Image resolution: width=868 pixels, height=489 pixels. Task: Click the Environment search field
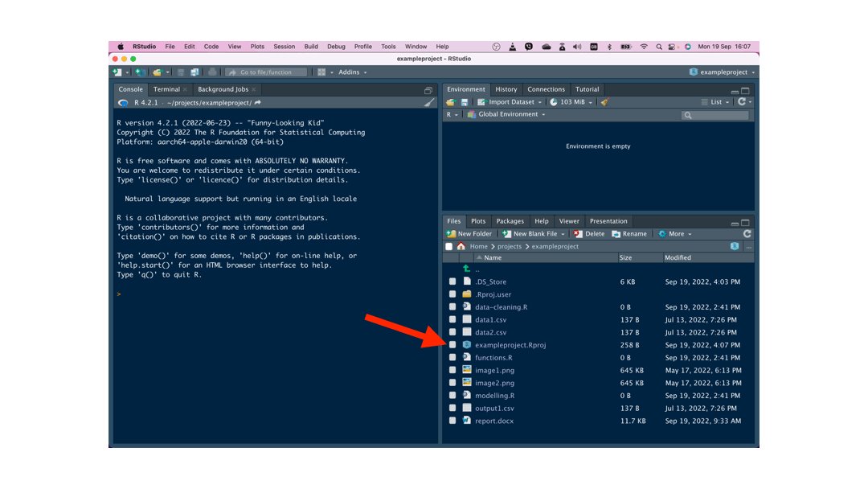pyautogui.click(x=715, y=115)
